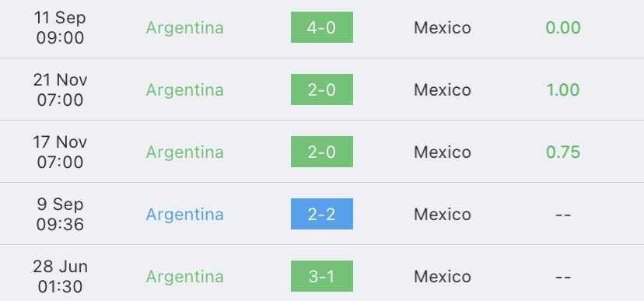Click the 11 Sep 09:00 date cell
This screenshot has height=301, width=644.
60,27
